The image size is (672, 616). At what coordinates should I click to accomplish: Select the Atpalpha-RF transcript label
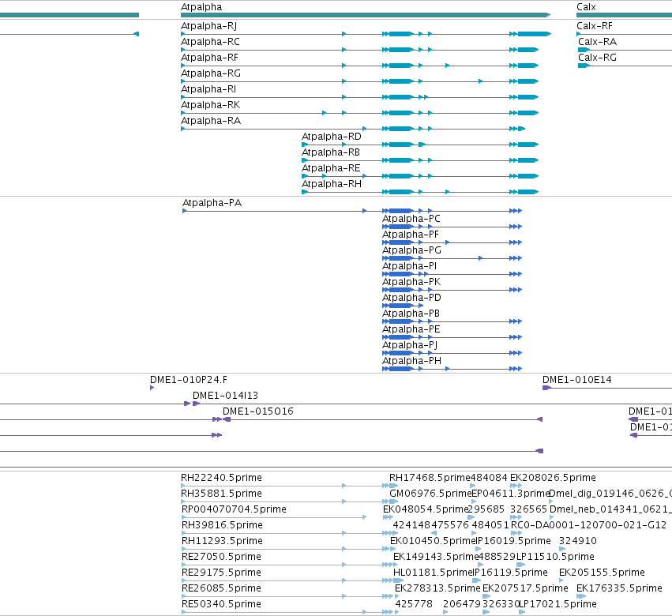(x=209, y=58)
